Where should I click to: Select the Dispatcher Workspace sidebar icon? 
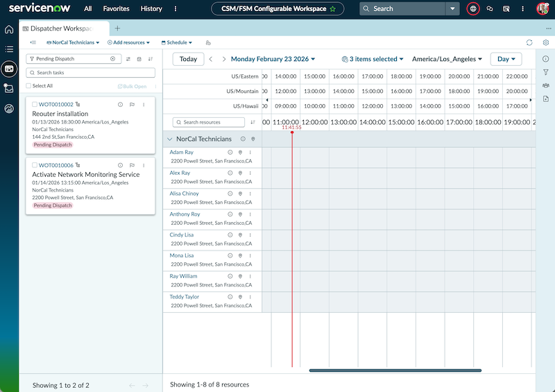9,69
